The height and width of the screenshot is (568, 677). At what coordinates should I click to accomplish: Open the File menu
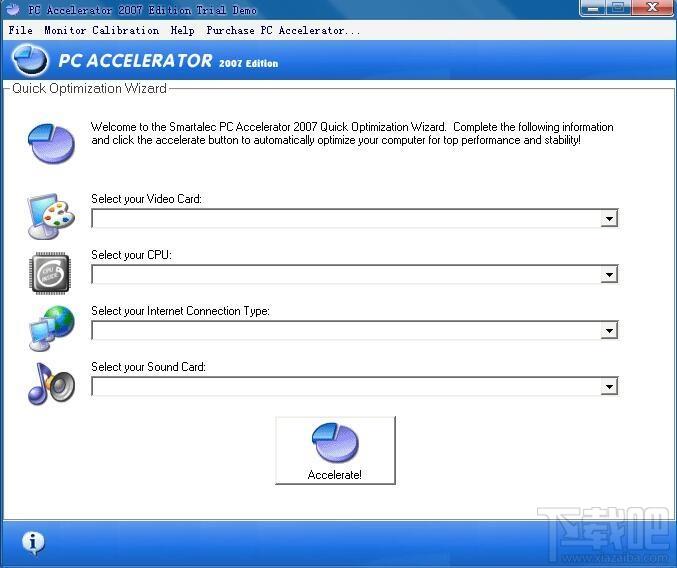click(x=21, y=30)
